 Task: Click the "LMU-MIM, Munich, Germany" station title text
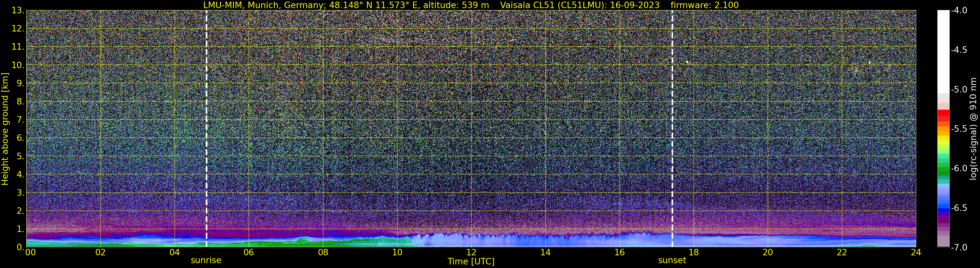click(262, 5)
